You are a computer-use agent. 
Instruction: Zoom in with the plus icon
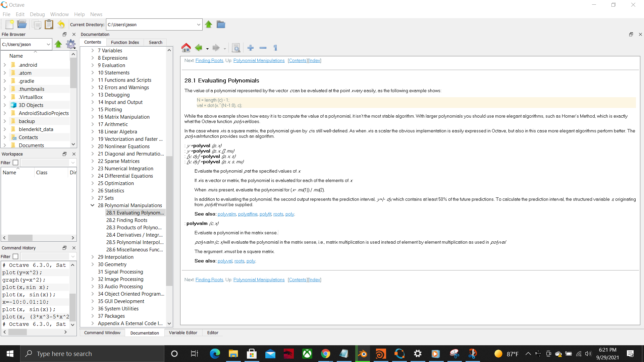point(251,48)
